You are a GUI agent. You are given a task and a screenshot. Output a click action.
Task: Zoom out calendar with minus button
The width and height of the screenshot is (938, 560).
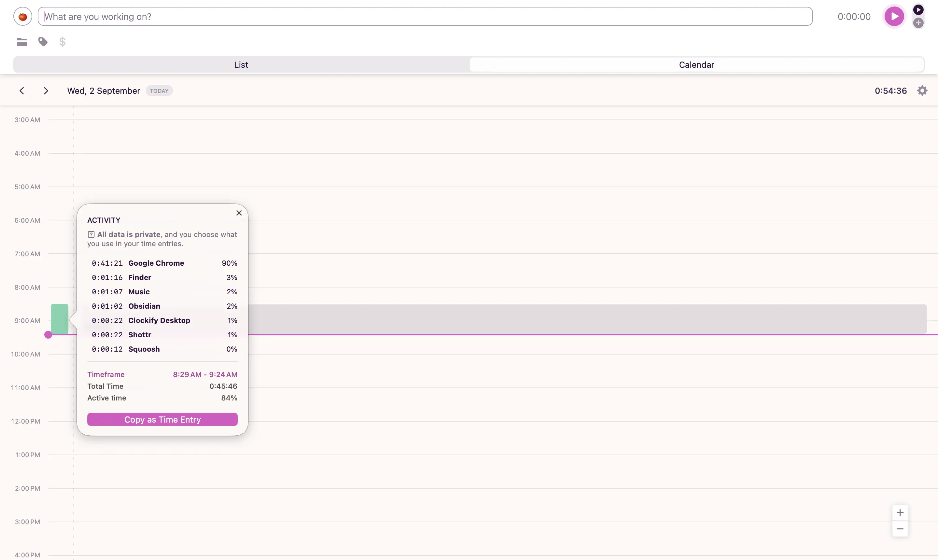click(900, 529)
